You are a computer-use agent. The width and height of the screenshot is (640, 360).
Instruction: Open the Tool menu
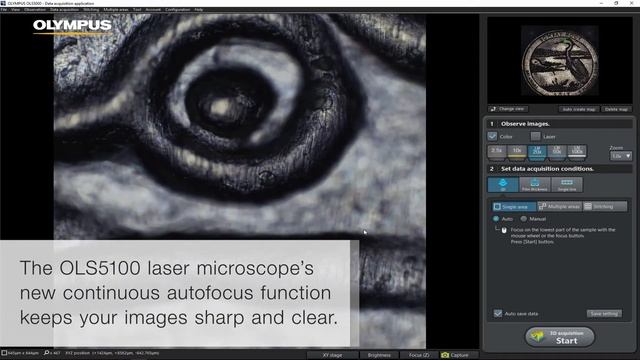[x=137, y=9]
